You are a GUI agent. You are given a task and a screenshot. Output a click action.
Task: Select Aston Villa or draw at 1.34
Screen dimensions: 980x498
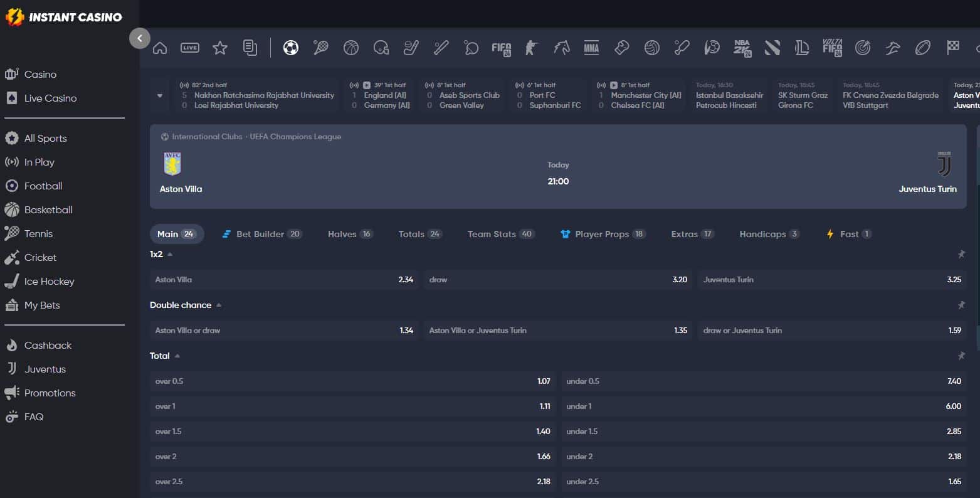(x=284, y=331)
